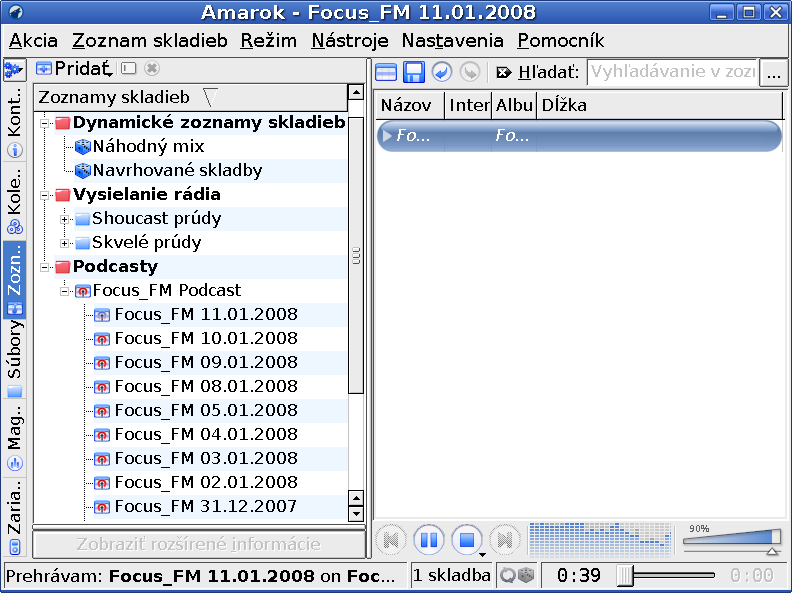
Task: Select the Navrhované skladby dice icon
Action: (82, 171)
